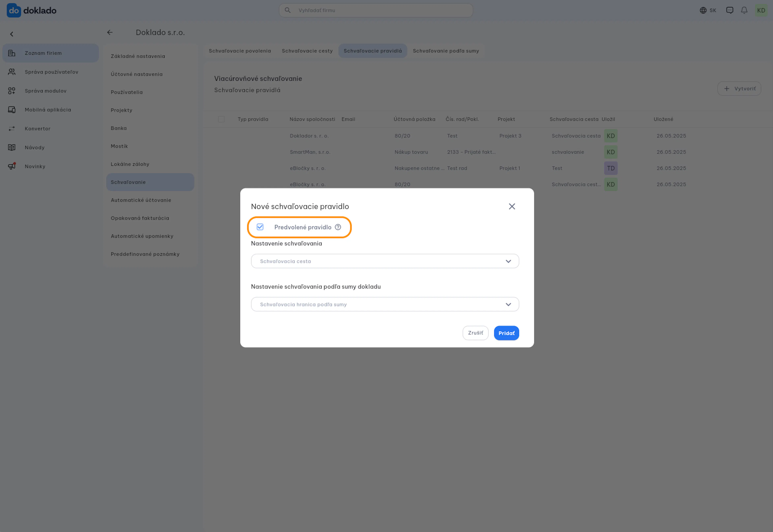Screen dimensions: 773x532
Task: Open Preddefinované poznámky section
Action: pos(150,254)
